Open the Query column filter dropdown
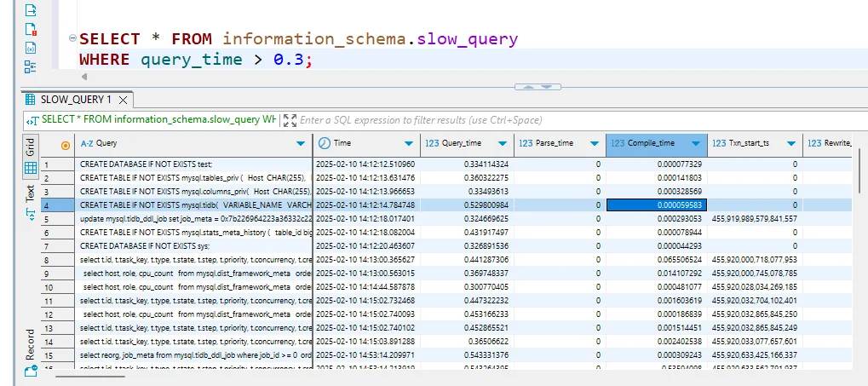 point(300,143)
